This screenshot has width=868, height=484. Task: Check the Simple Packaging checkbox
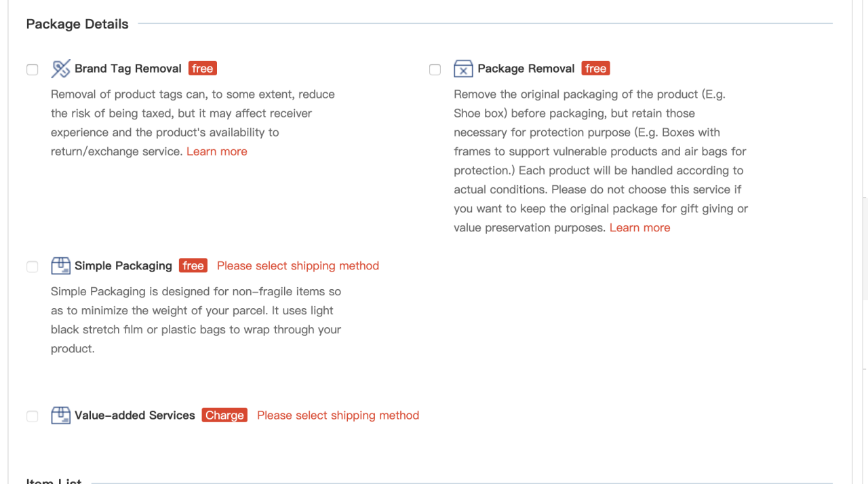33,267
